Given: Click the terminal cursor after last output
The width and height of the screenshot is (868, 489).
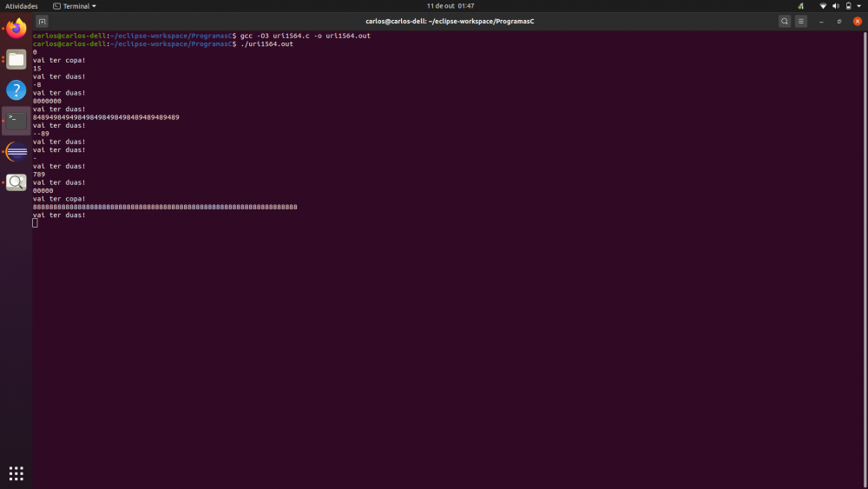Looking at the screenshot, I should tap(36, 223).
